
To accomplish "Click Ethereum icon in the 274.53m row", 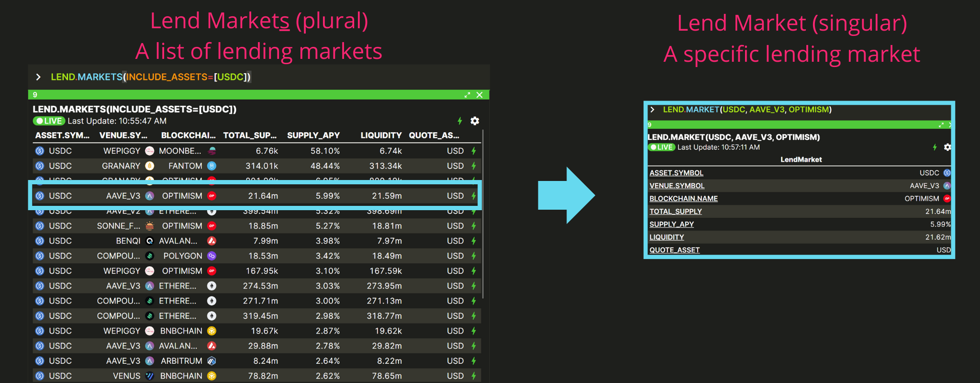I will [212, 286].
